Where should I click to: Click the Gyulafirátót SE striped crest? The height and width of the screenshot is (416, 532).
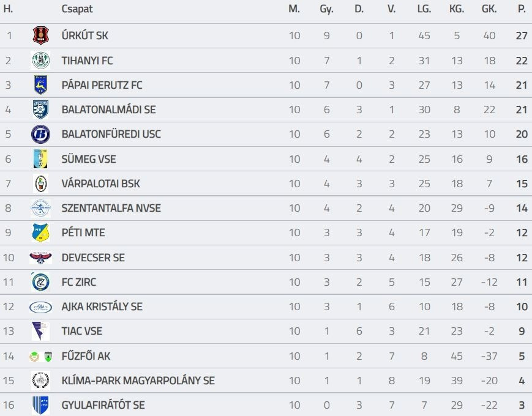coord(40,405)
